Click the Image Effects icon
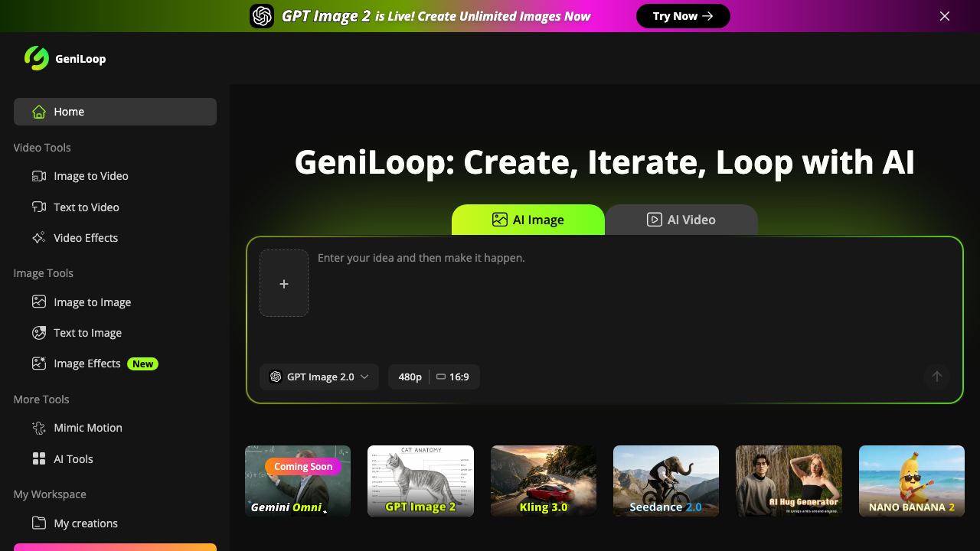Viewport: 980px width, 551px height. pos(39,364)
